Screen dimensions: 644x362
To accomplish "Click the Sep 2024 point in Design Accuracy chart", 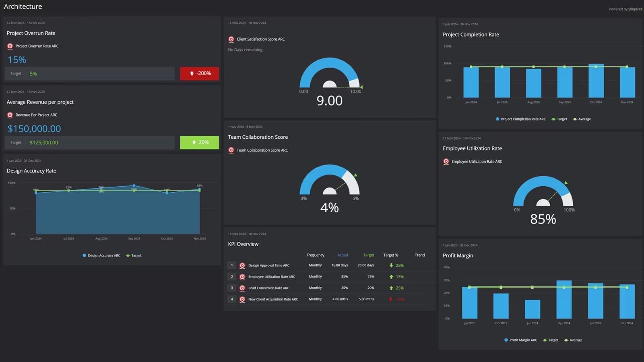I will pyautogui.click(x=134, y=186).
